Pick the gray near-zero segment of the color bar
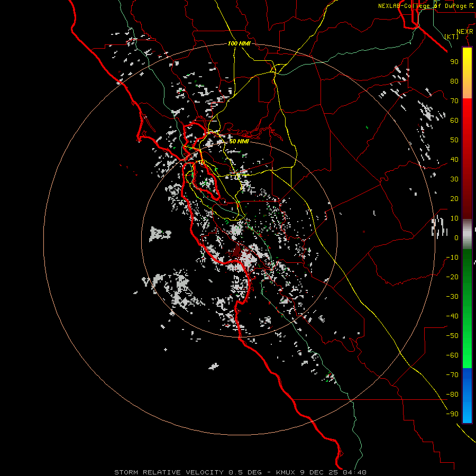The image size is (476, 476). [467, 234]
